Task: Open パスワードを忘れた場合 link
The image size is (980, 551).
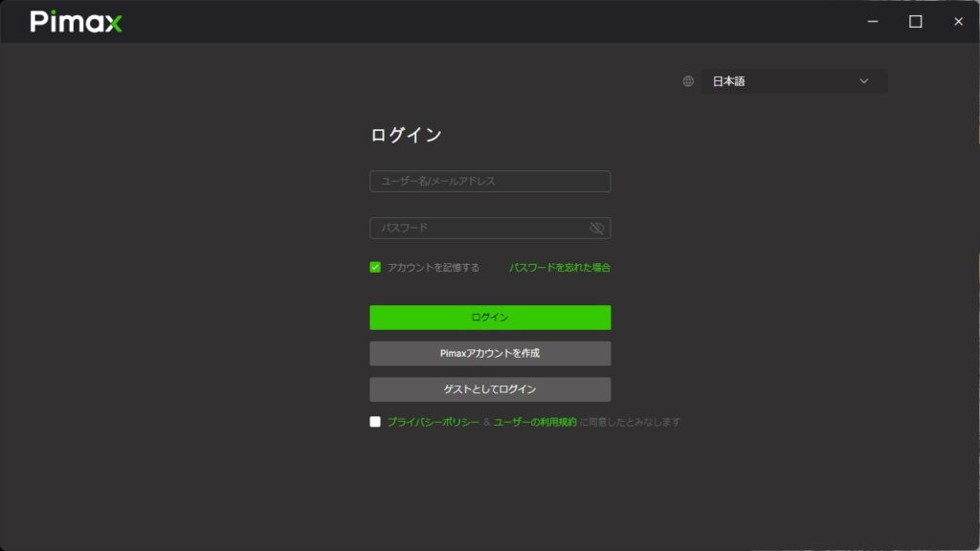Action: click(559, 268)
